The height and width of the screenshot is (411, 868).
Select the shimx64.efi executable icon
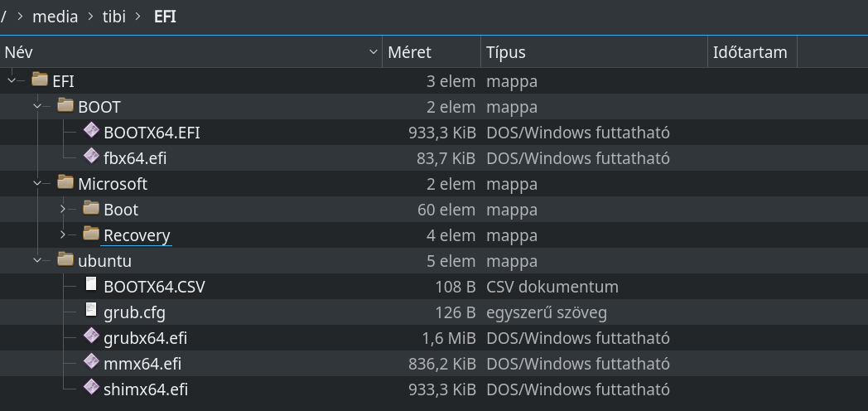pyautogui.click(x=91, y=387)
